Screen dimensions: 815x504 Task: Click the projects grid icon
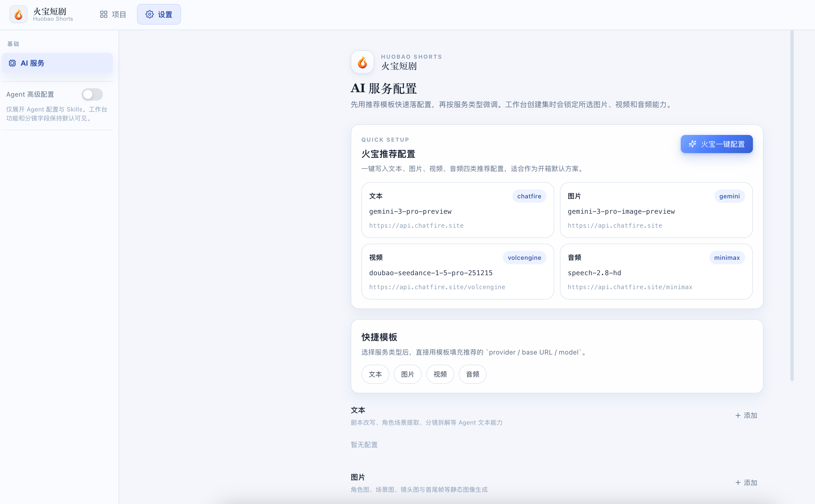click(x=103, y=14)
